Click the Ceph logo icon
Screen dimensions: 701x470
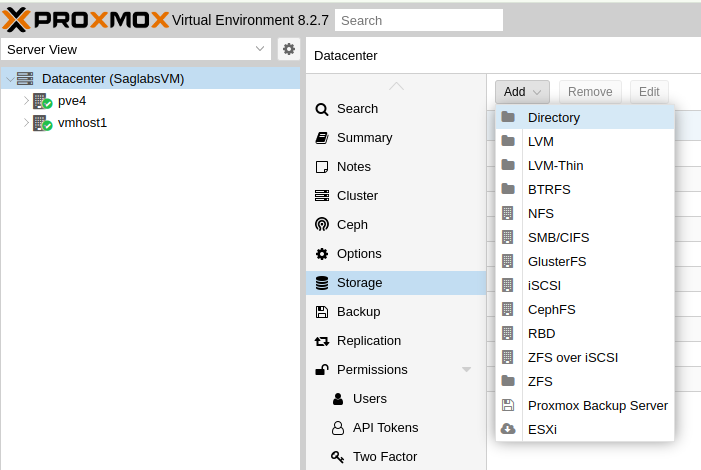[x=322, y=224]
